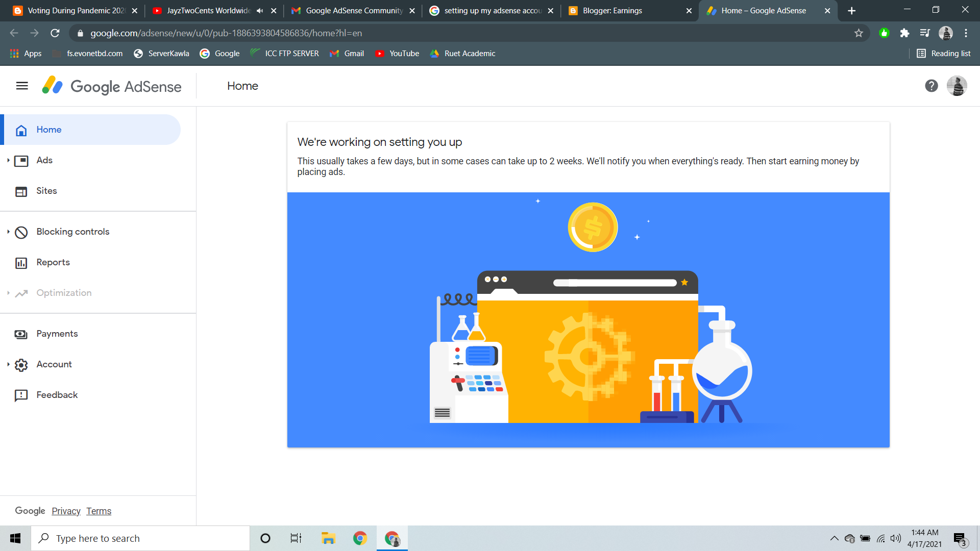Open the Chrome three-dot menu

tap(966, 33)
